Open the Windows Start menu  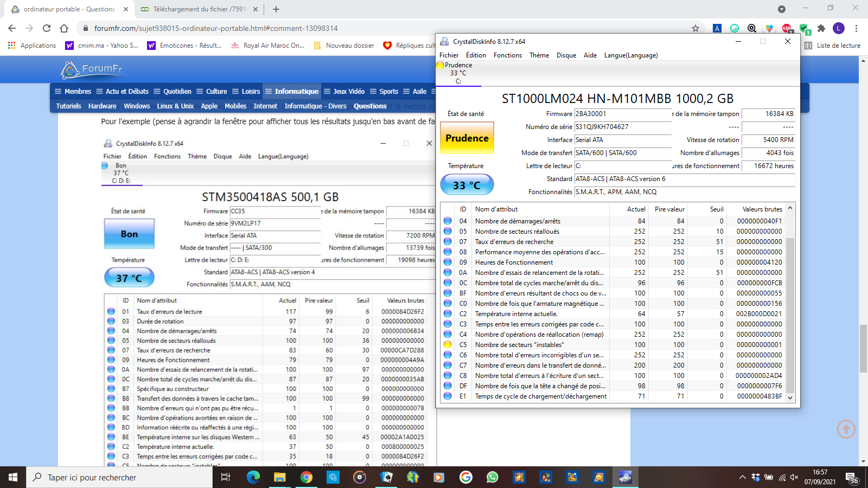pos(13,477)
